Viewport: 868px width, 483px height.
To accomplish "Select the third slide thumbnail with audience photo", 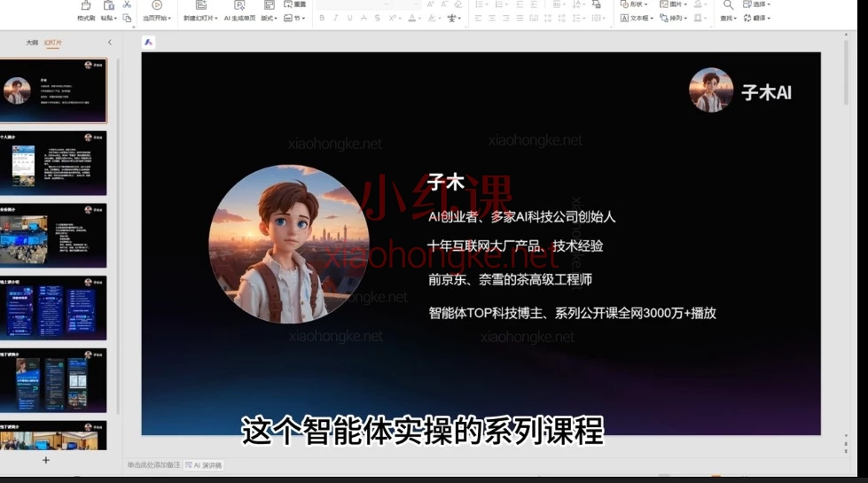I will coord(53,236).
